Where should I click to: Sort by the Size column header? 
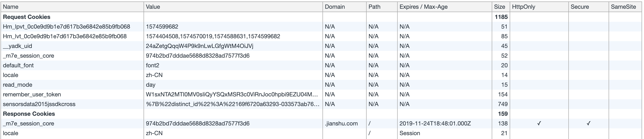[x=499, y=7]
